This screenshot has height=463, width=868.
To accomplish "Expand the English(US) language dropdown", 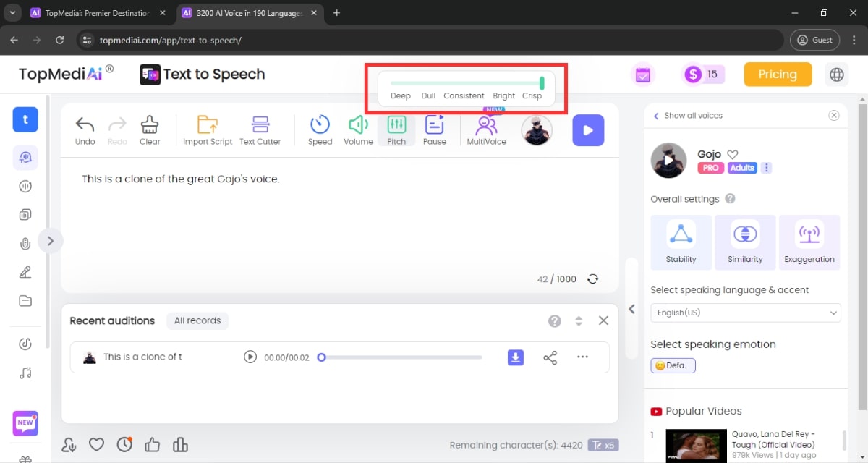I will pyautogui.click(x=745, y=313).
